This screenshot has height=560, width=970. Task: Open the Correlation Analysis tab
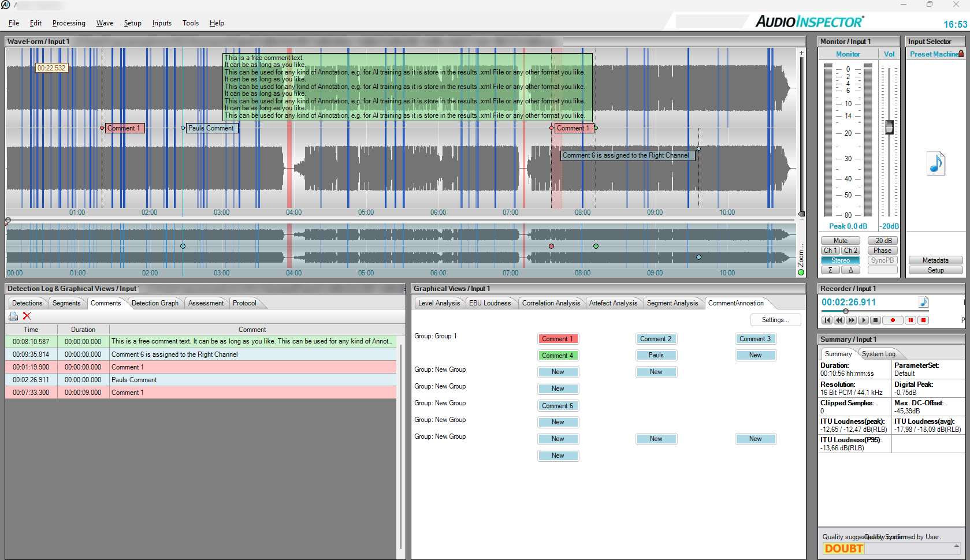pyautogui.click(x=551, y=303)
